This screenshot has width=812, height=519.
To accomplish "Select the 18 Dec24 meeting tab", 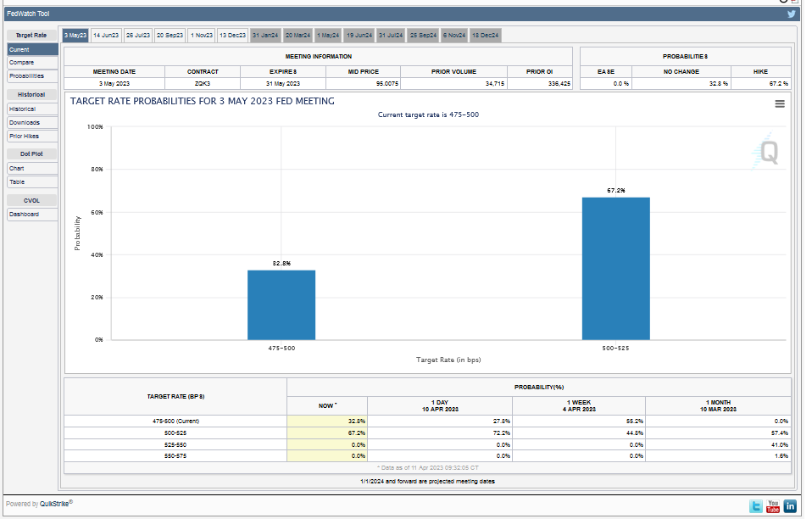I will coord(485,36).
